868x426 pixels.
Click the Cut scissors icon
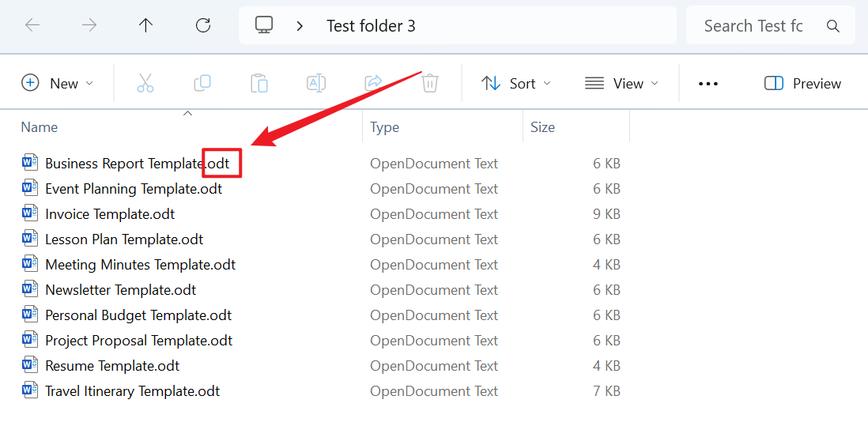pyautogui.click(x=145, y=83)
